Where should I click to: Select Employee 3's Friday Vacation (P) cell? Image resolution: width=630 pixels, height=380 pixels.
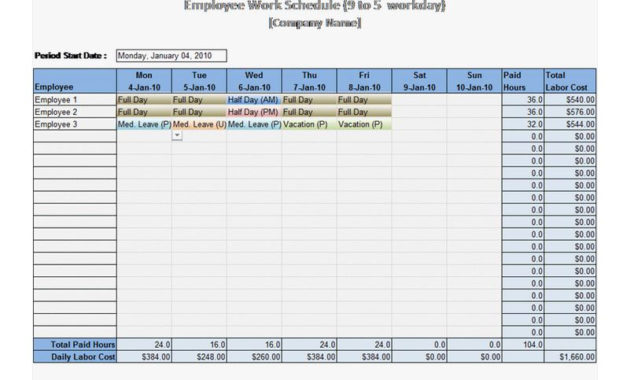click(364, 124)
